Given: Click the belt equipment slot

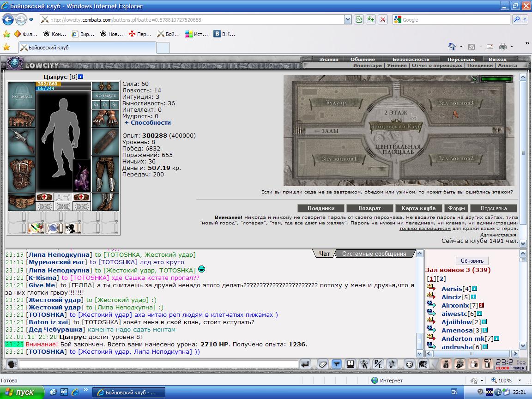Looking at the screenshot, I should 22,202.
